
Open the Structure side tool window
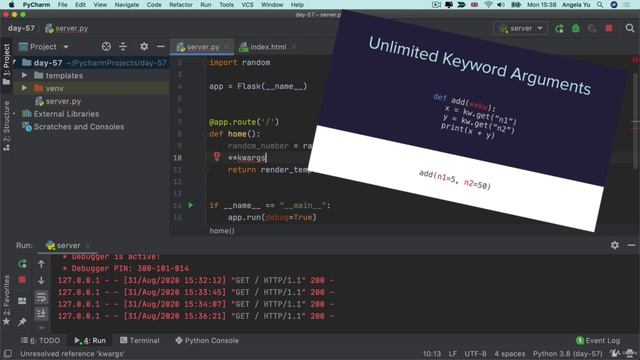point(6,127)
